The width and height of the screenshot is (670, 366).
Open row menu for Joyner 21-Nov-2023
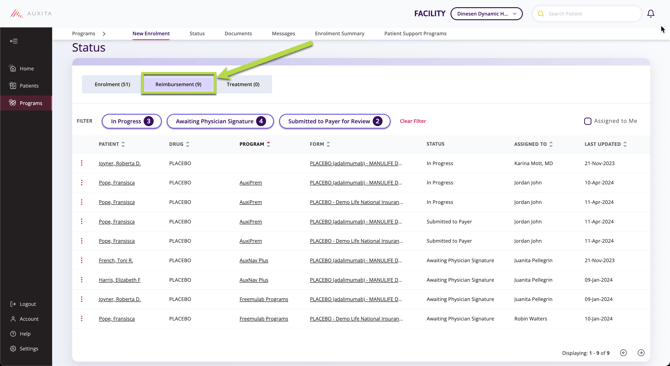[x=82, y=163]
